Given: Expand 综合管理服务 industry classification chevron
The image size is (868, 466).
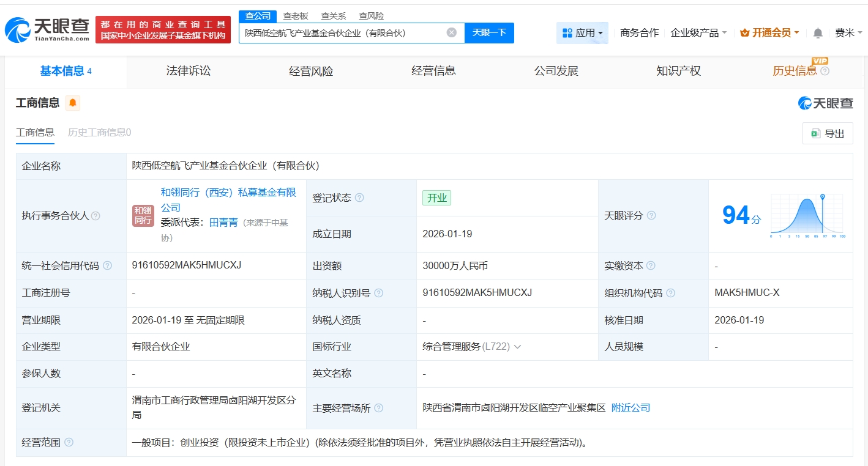Looking at the screenshot, I should point(517,347).
